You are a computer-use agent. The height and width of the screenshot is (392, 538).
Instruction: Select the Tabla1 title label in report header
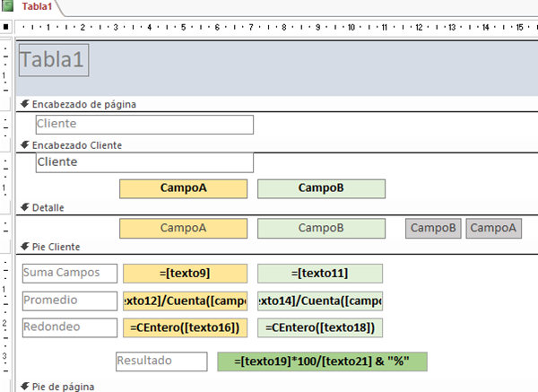(54, 60)
